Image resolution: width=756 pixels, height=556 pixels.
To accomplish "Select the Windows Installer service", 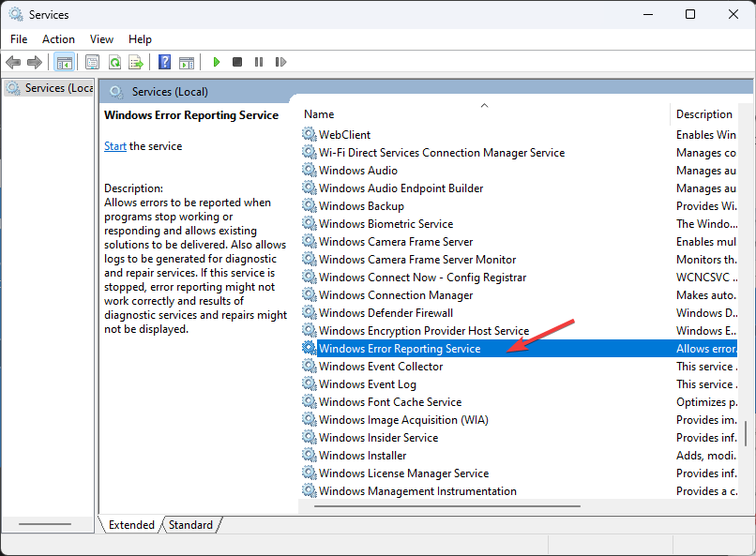I will [x=520, y=456].
